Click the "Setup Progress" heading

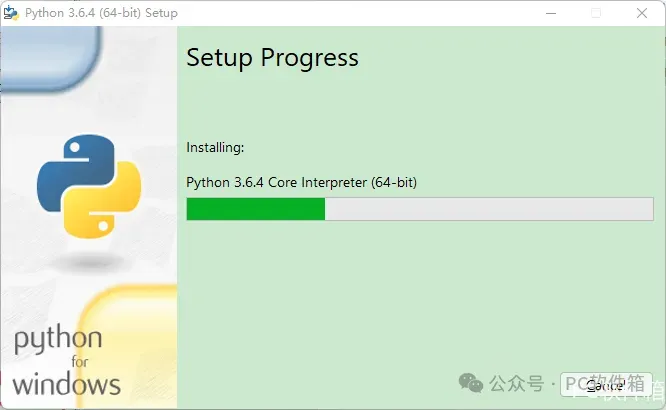272,58
